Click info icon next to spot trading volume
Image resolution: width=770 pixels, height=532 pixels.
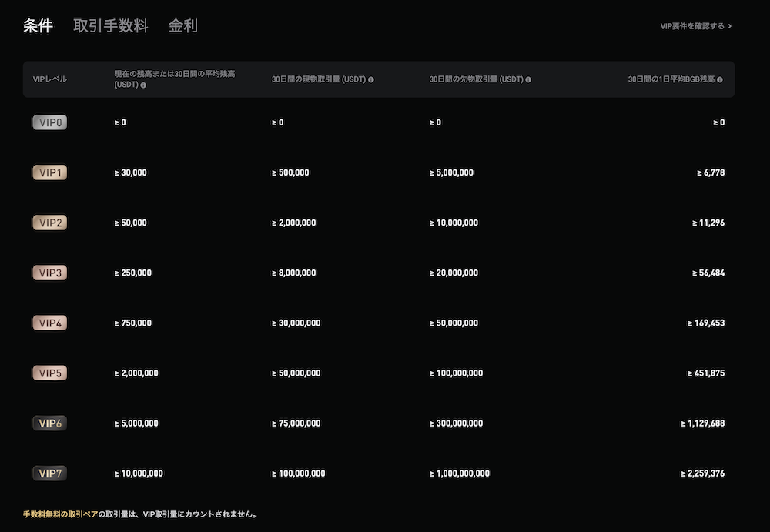(371, 79)
